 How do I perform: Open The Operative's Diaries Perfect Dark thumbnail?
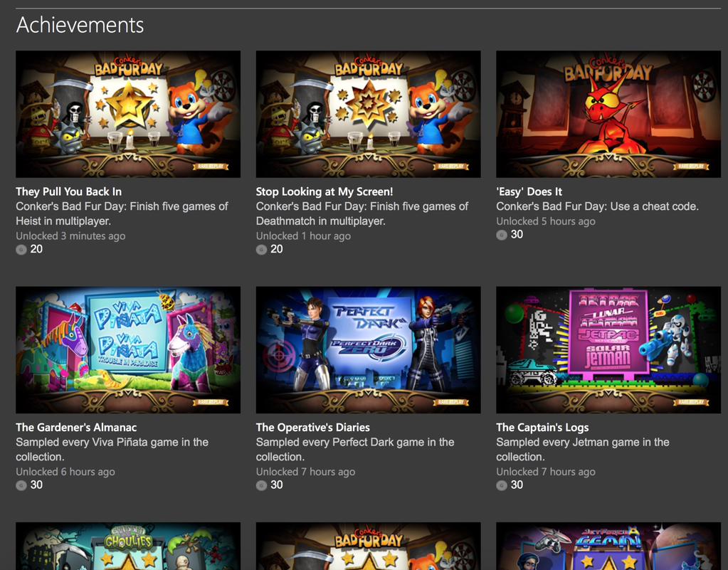pos(368,350)
